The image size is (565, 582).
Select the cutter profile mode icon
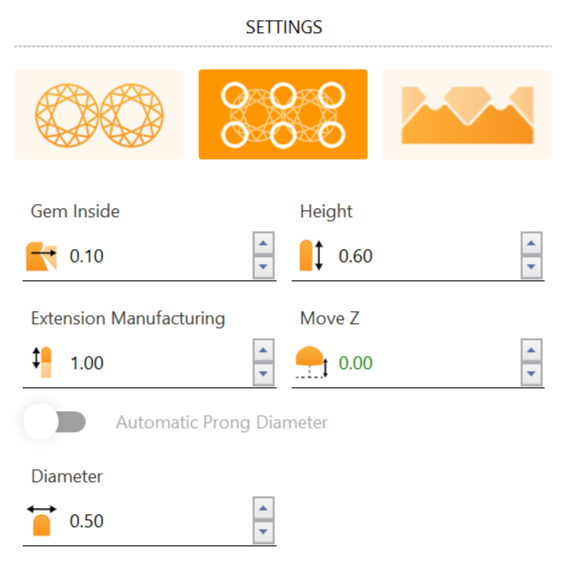[467, 114]
